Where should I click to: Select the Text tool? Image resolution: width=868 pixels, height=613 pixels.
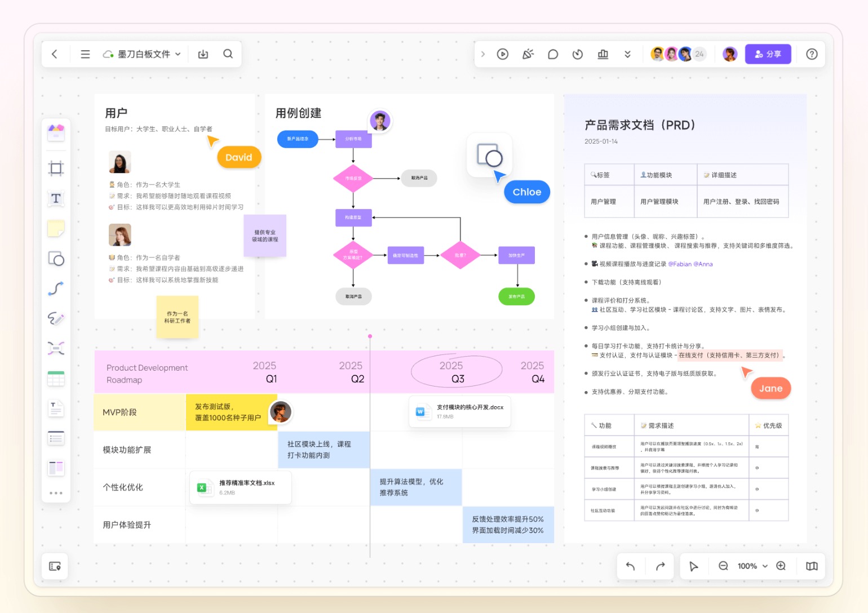(56, 198)
